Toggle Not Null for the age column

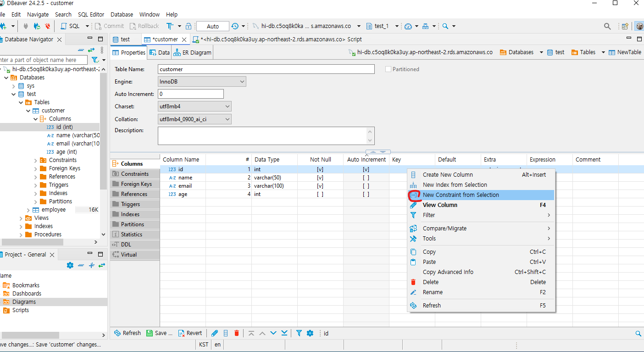click(320, 194)
